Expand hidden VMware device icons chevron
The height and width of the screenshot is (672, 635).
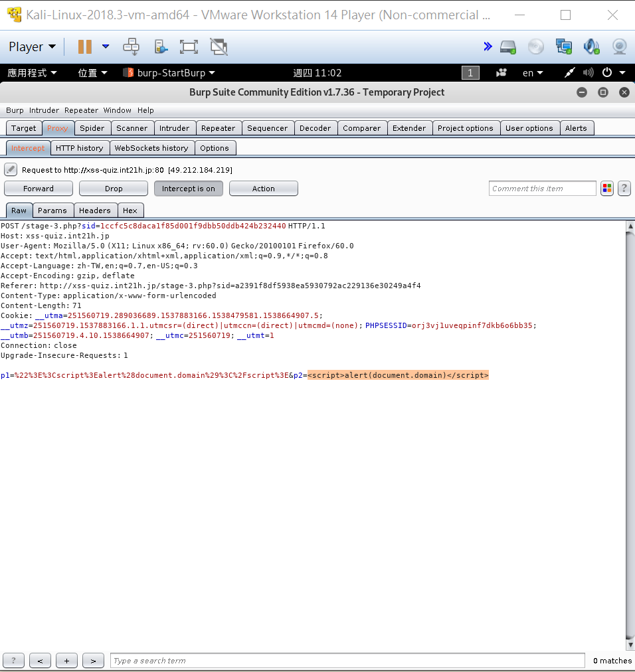[x=488, y=46]
